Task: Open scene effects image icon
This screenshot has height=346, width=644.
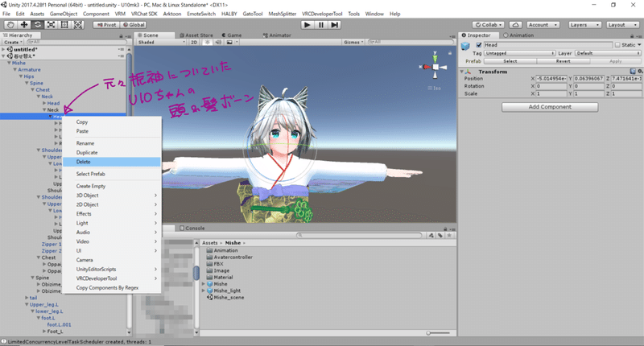Action: click(x=229, y=42)
